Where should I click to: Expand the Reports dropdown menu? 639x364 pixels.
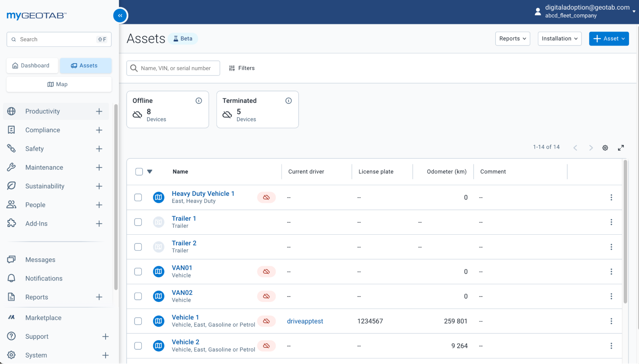click(513, 39)
